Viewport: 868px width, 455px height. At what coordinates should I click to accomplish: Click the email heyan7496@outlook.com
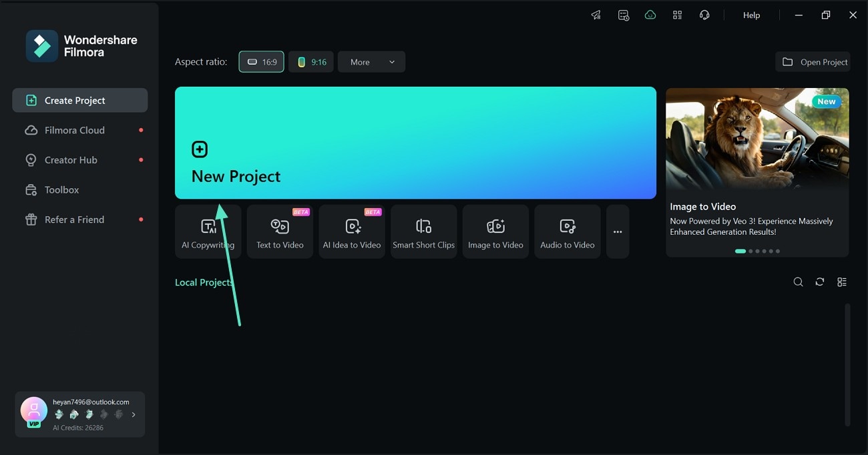click(91, 402)
